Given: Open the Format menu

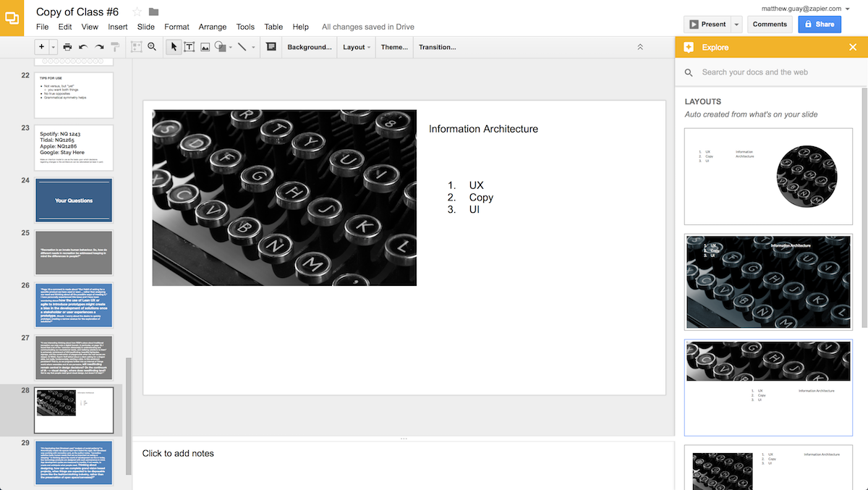Looking at the screenshot, I should click(176, 27).
